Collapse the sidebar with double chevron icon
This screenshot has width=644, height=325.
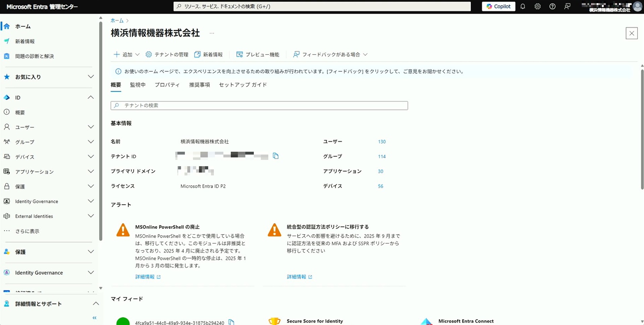[x=94, y=318]
